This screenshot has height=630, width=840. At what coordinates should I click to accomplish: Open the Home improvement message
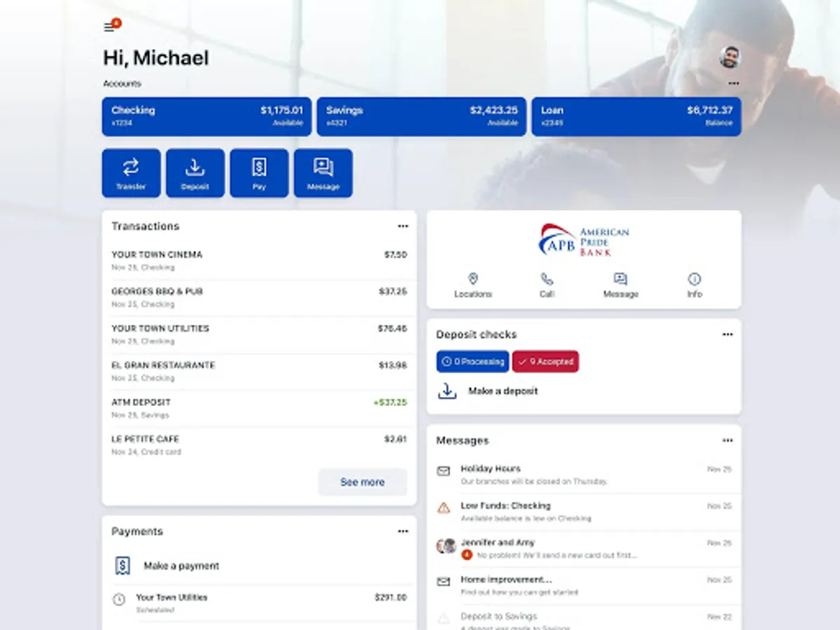tap(584, 586)
